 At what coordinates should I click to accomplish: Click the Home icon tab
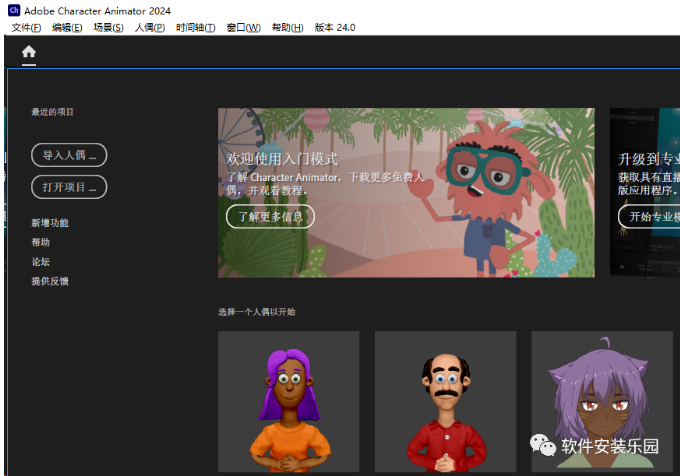(29, 52)
